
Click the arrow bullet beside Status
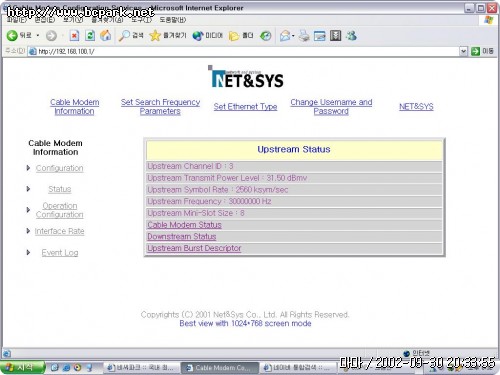coord(28,189)
